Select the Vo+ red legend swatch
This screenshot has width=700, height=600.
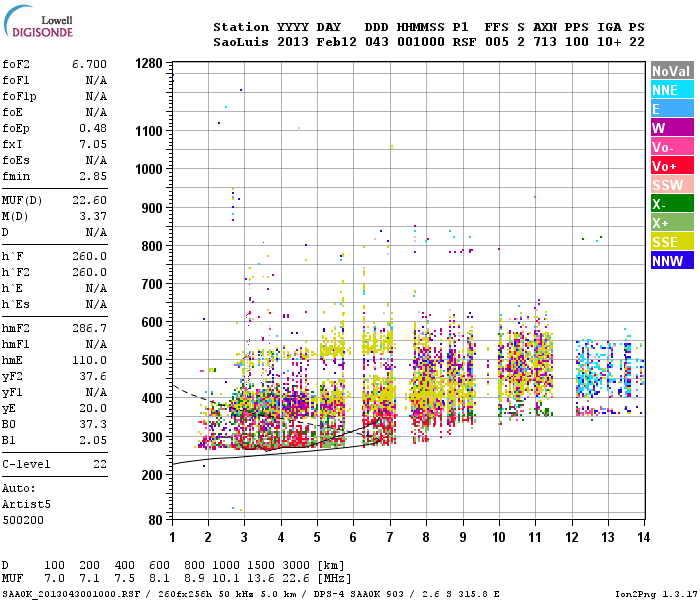(x=672, y=166)
